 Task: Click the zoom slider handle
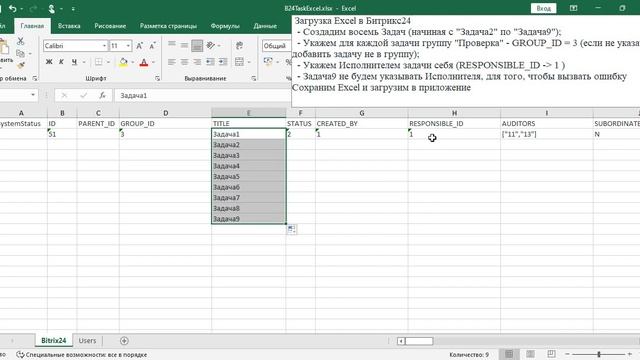coord(599,354)
